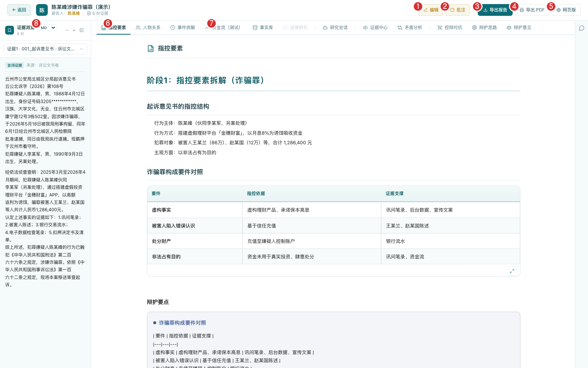Click the 返回 back button
The height and width of the screenshot is (368, 588).
coord(19,10)
